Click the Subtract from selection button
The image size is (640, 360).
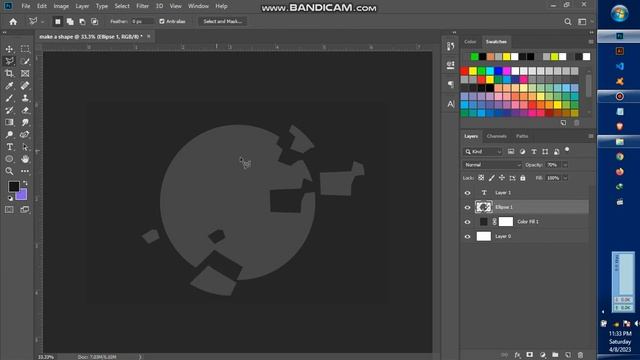[82, 22]
